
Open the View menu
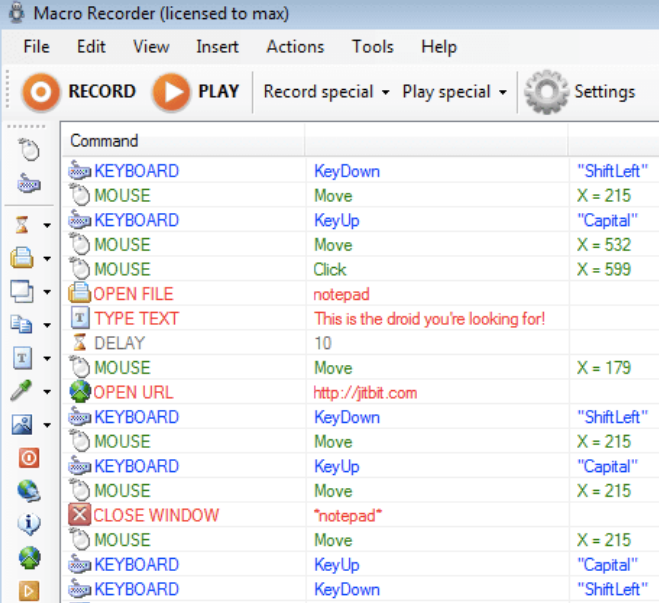[151, 47]
